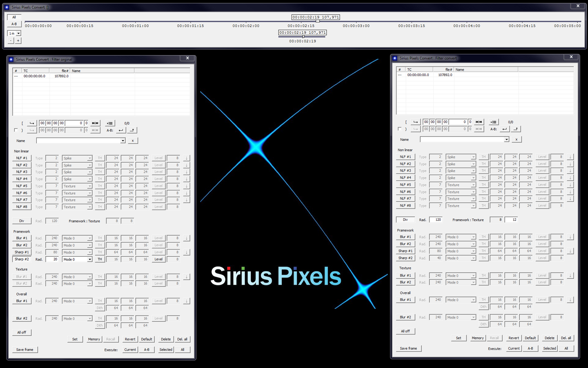Screen dimensions: 588x368
Task: Clear the Name field with x in Filter original
Action: (133, 141)
